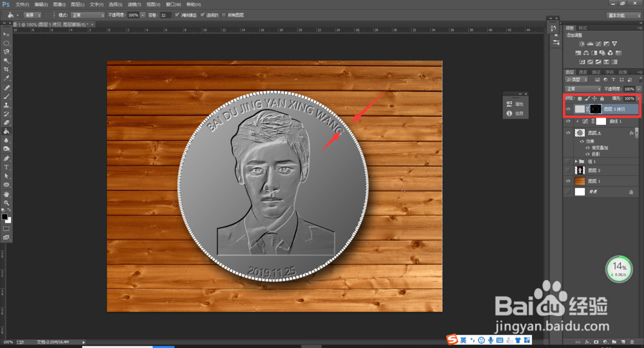Add a Channel Mixer adjustment

[611, 53]
